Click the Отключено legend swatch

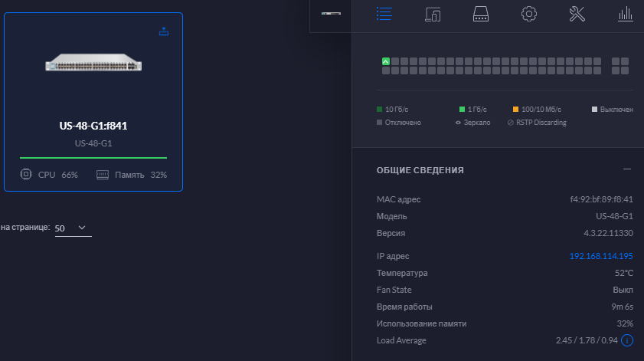coord(380,123)
